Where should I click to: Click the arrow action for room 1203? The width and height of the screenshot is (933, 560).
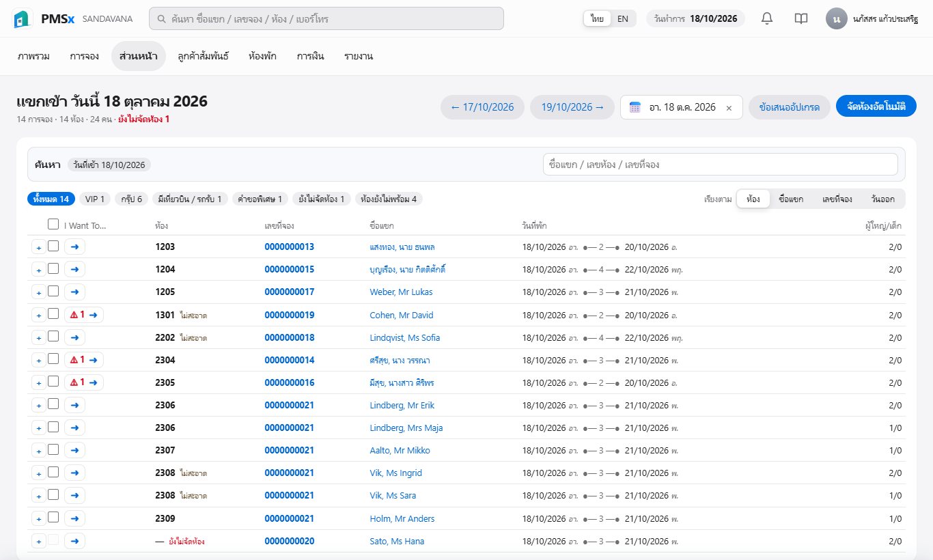pos(74,247)
